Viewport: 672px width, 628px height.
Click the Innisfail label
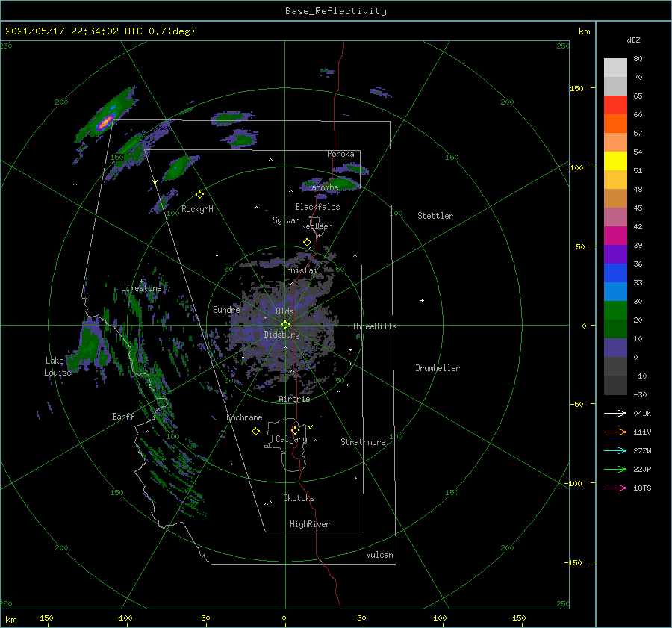302,270
